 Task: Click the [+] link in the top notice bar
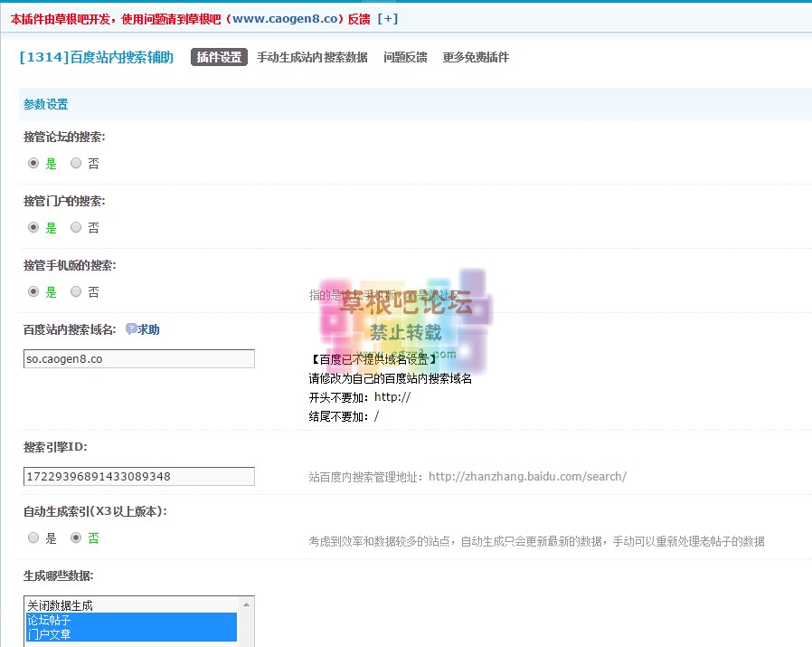(x=388, y=18)
